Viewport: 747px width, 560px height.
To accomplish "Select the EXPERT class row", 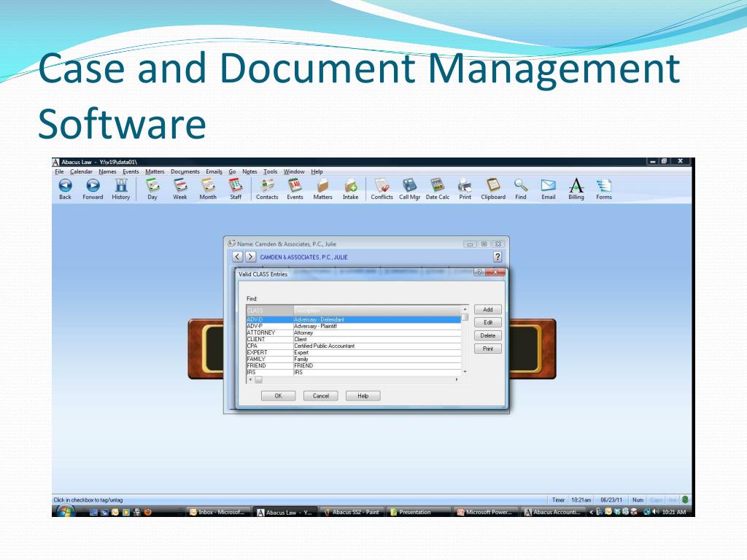I will click(x=354, y=352).
